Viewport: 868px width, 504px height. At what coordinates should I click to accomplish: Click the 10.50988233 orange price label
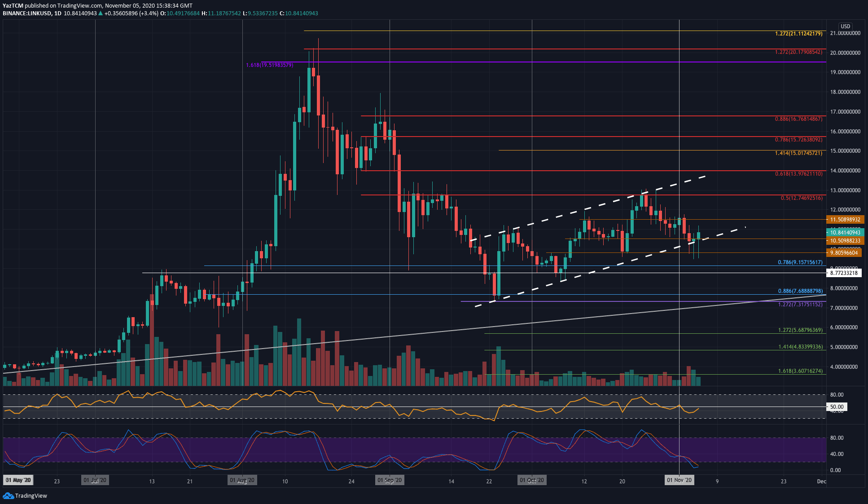coord(845,241)
